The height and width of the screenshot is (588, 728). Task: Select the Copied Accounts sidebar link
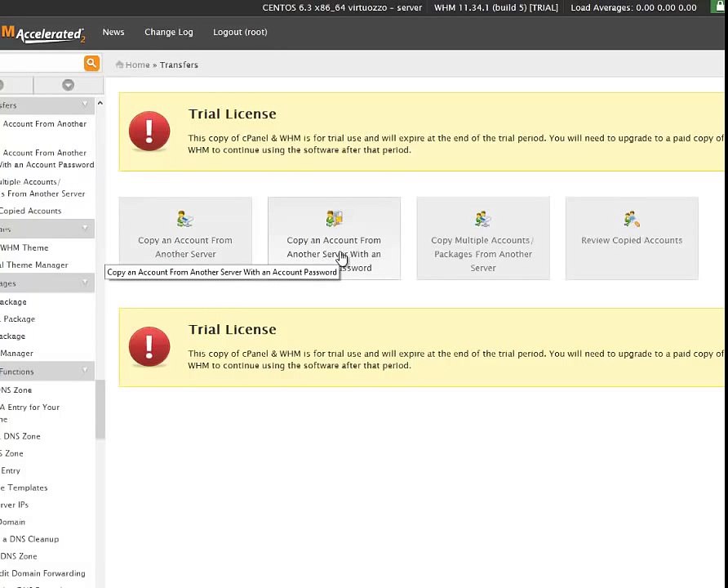[x=31, y=211]
